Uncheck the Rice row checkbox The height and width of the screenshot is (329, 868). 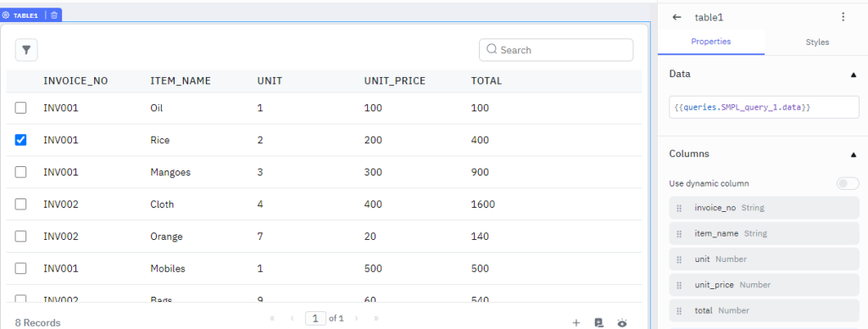(20, 140)
